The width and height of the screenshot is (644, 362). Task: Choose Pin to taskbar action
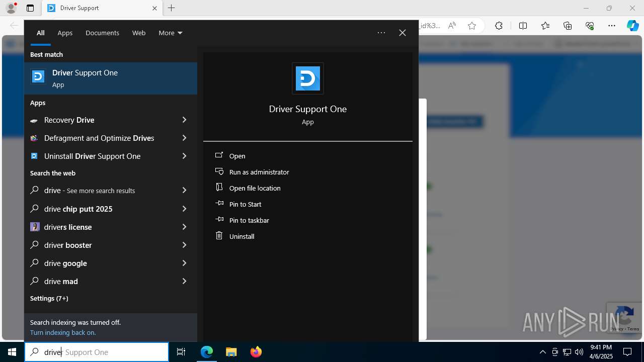(249, 220)
